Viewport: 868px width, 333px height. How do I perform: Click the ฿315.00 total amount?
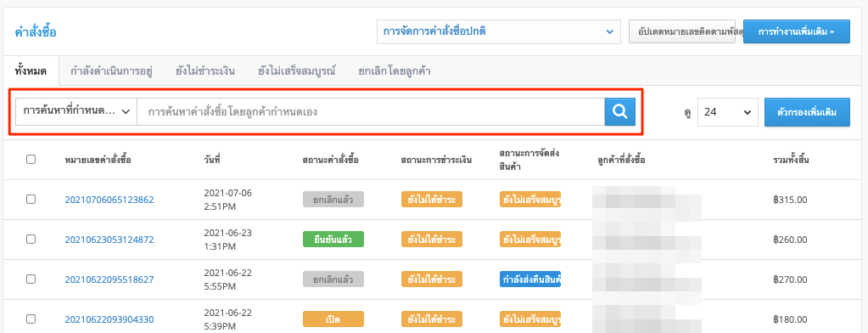791,200
